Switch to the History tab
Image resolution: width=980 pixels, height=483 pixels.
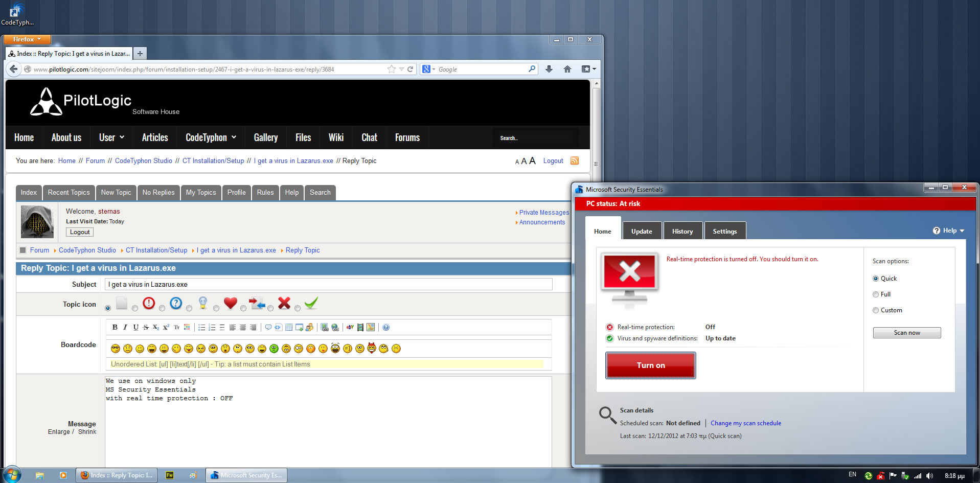tap(682, 232)
